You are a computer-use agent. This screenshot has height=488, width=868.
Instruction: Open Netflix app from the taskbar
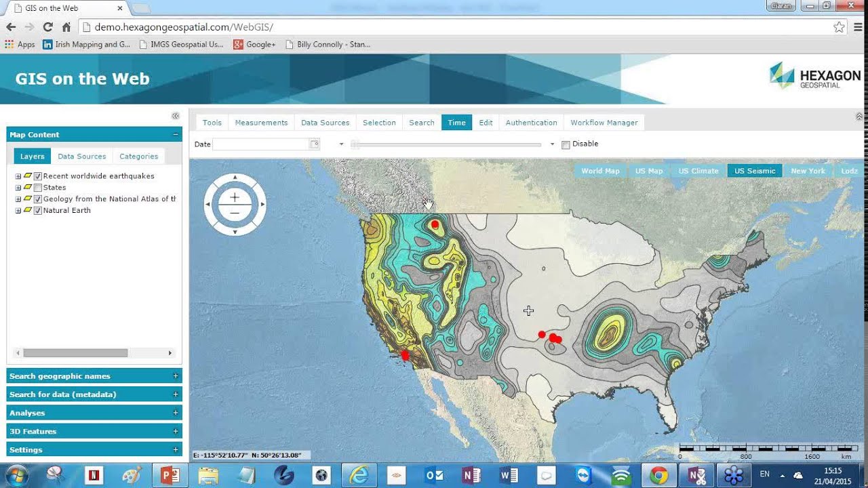click(94, 476)
